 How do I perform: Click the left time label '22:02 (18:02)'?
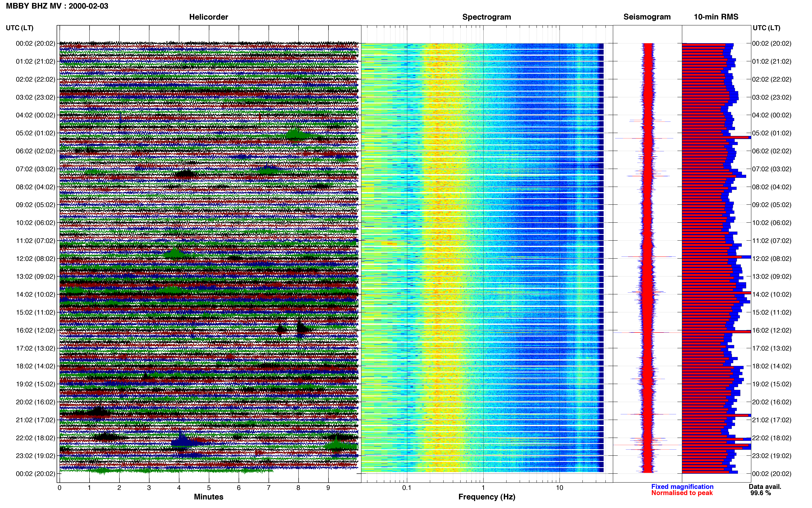[36, 438]
